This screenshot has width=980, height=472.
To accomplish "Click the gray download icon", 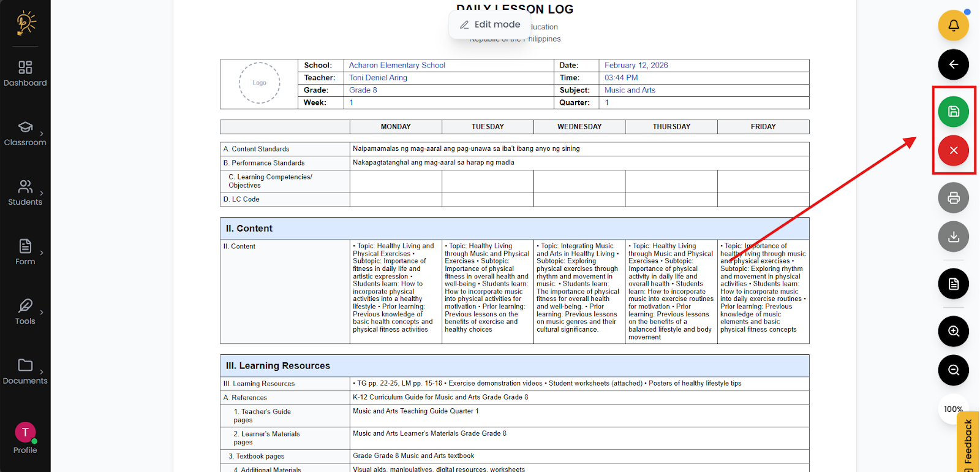I will pyautogui.click(x=953, y=237).
